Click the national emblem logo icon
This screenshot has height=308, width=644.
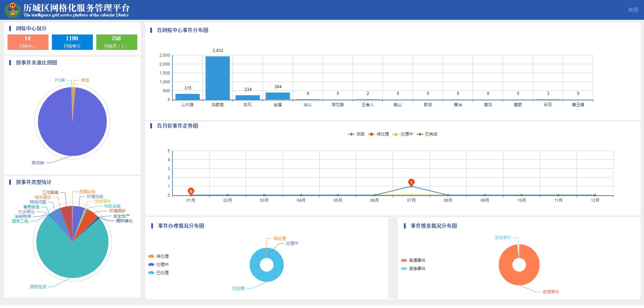pyautogui.click(x=13, y=10)
